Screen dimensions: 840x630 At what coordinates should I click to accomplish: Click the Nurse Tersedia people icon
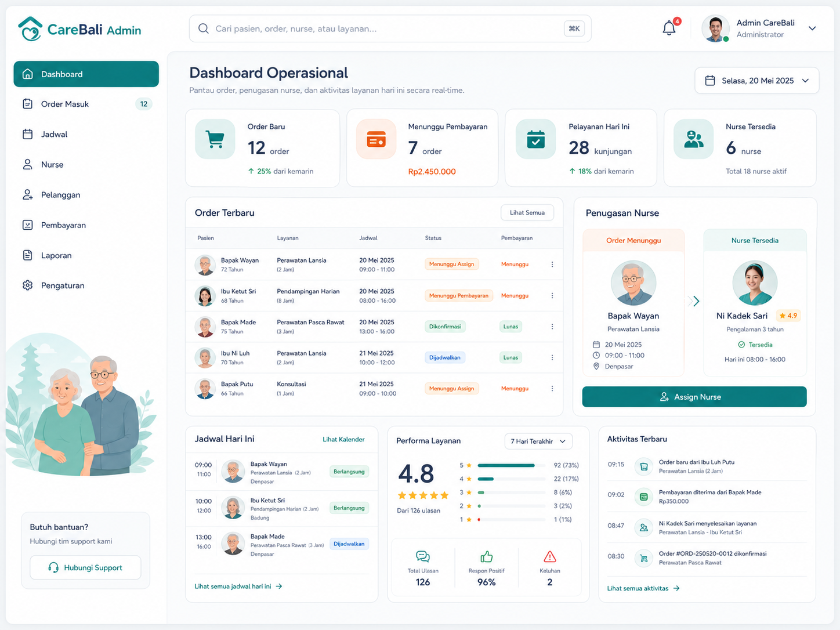pyautogui.click(x=694, y=139)
